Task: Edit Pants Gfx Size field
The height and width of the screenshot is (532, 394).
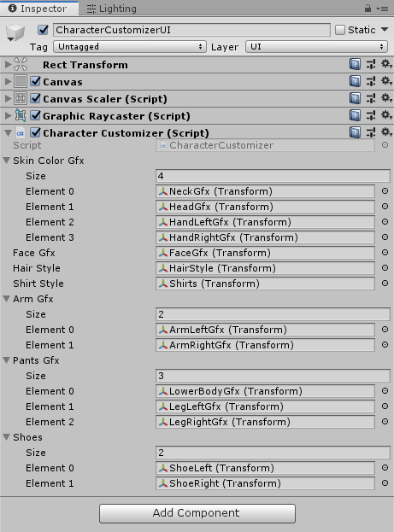Action: click(x=273, y=376)
